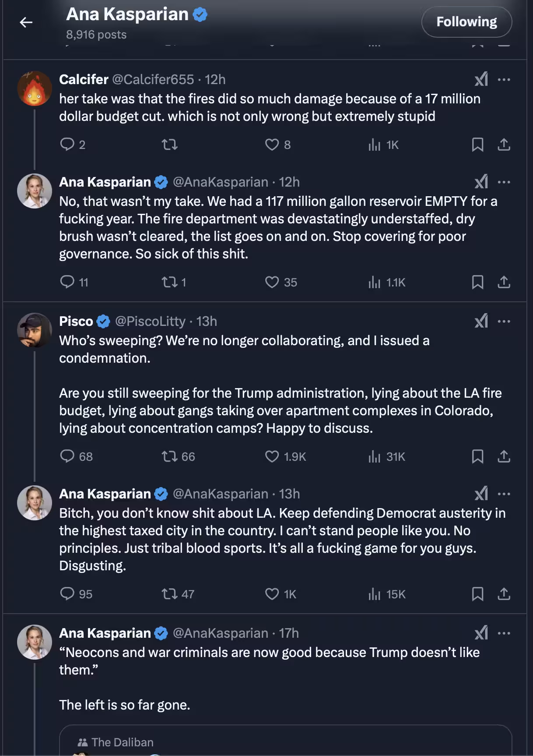The image size is (533, 756).
Task: Like Calcifer's post with 8 likes
Action: pos(272,145)
